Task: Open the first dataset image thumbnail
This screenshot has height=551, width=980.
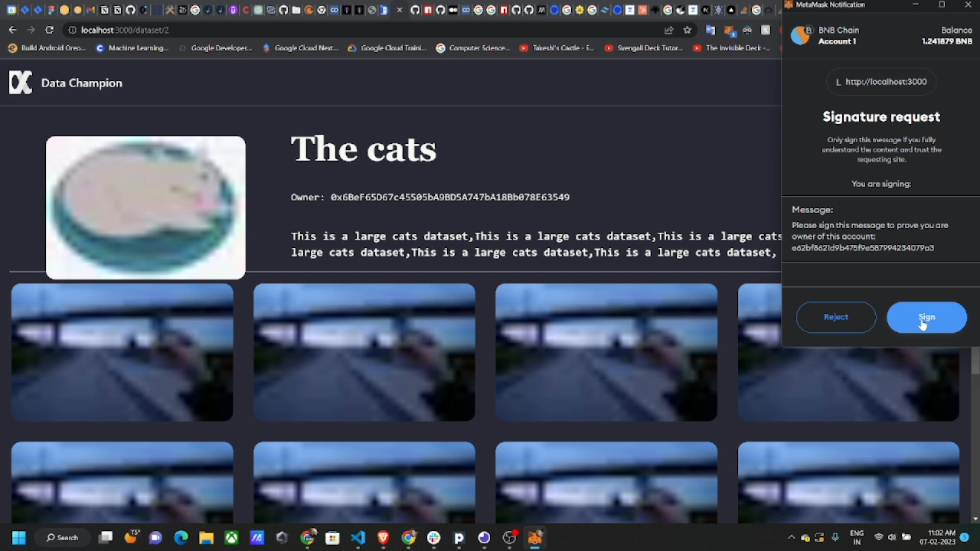Action: tap(122, 352)
